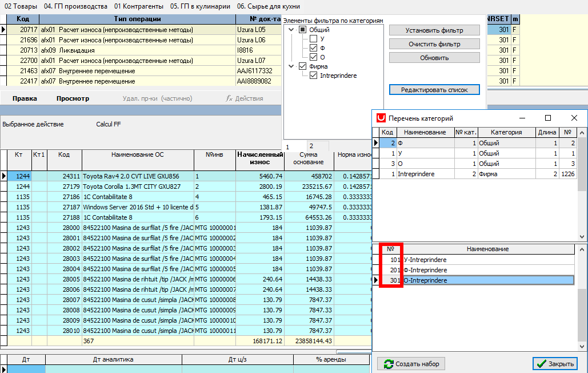This screenshot has height=373, width=588.
Task: Click the Очистить фильтр button
Action: 434,44
